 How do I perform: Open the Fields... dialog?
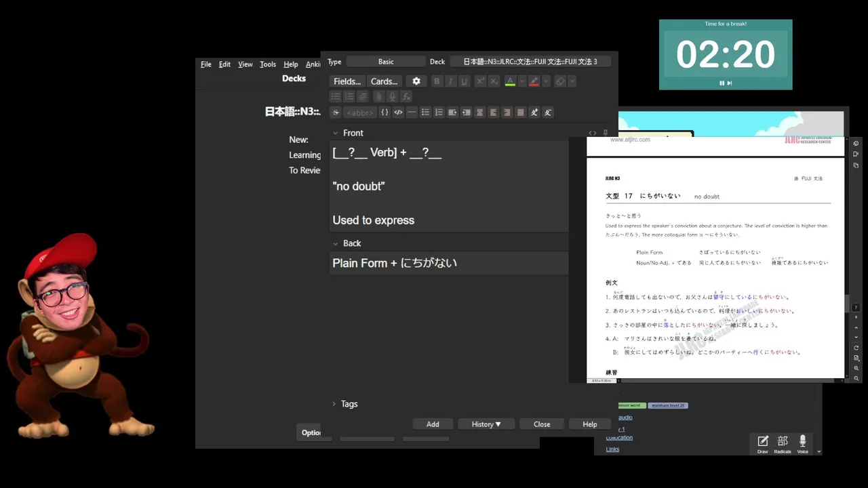[x=347, y=81]
